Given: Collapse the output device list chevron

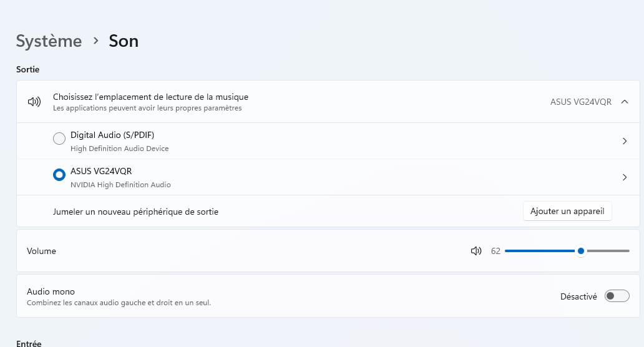Looking at the screenshot, I should (x=625, y=102).
